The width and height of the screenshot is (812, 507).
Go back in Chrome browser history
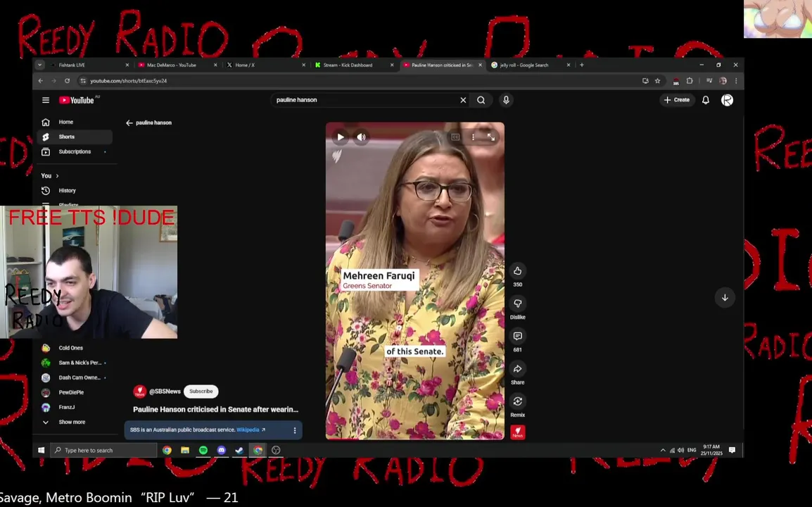40,81
